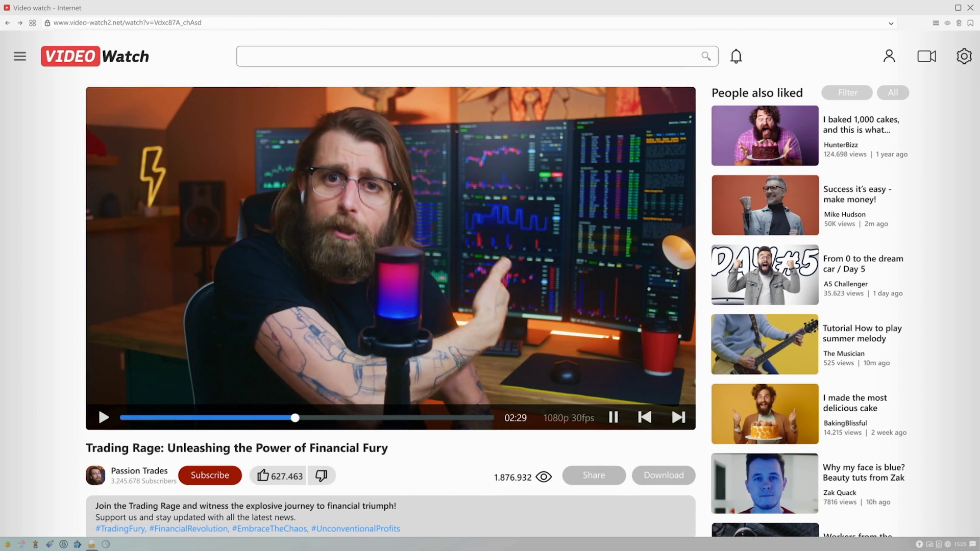This screenshot has height=551, width=980.
Task: Open the 1080p 30fps quality selector
Action: (568, 418)
